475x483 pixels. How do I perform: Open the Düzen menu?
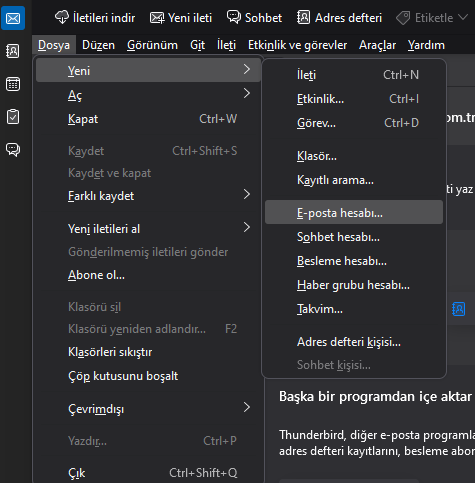pyautogui.click(x=98, y=45)
